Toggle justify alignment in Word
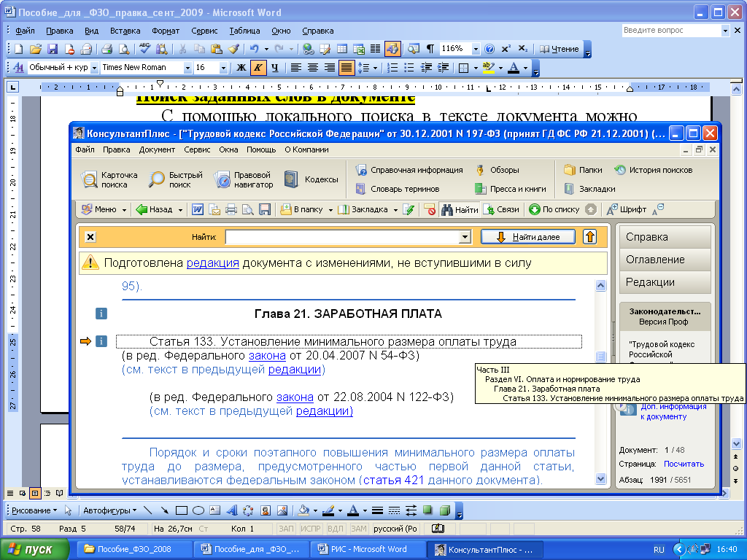 tap(347, 68)
